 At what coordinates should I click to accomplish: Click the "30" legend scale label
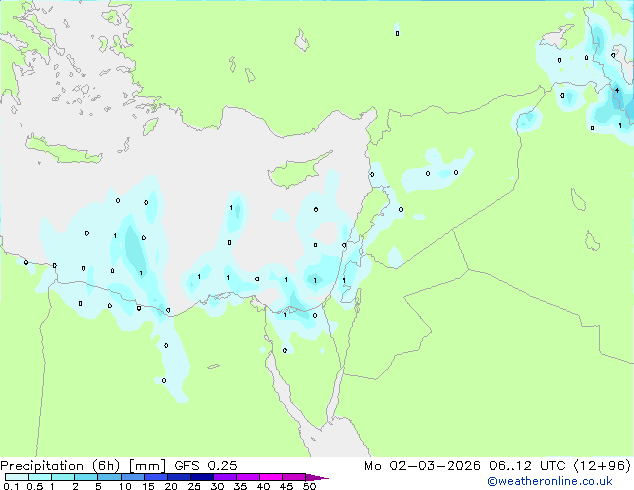(x=217, y=486)
